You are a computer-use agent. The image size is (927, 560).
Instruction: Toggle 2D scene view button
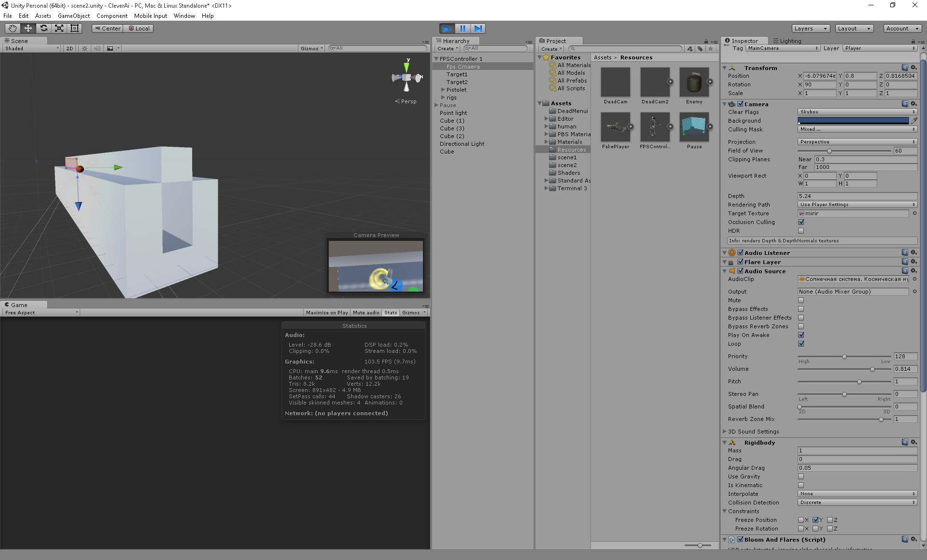(70, 48)
